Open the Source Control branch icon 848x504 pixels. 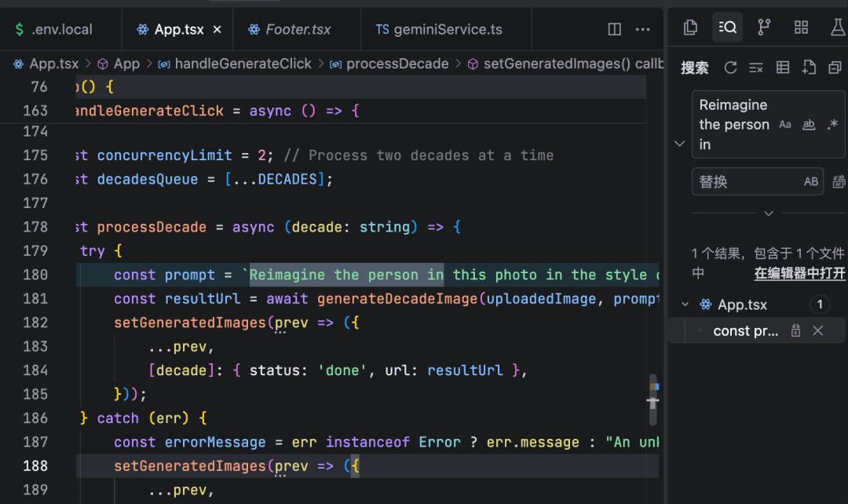tap(763, 28)
